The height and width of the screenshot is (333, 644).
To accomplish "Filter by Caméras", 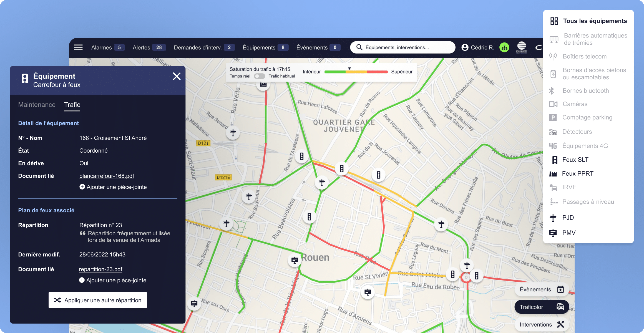I will (568, 104).
